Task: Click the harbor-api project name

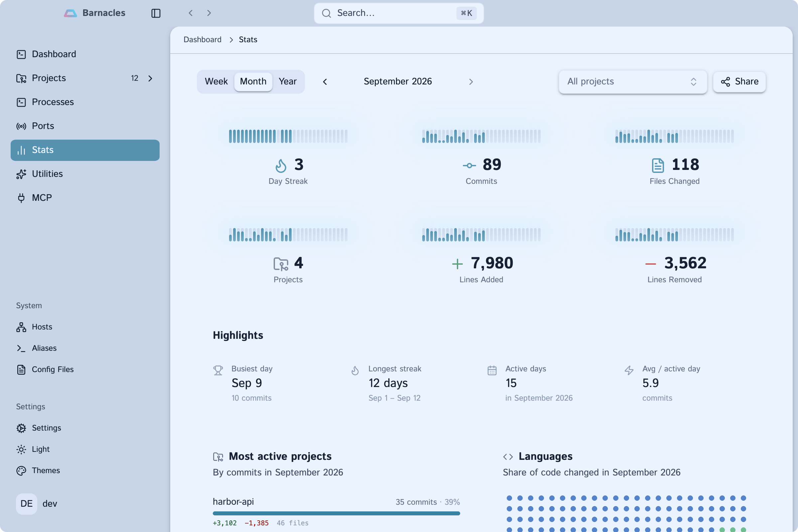Action: click(233, 502)
